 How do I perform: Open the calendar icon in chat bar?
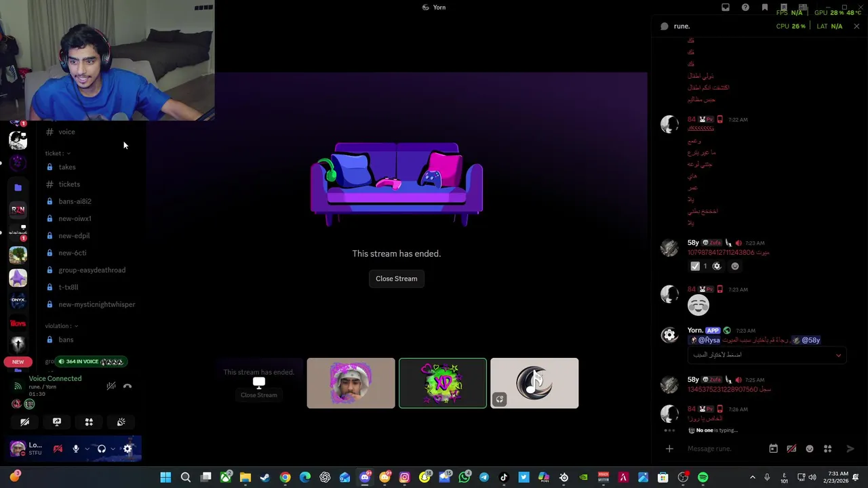[773, 449]
